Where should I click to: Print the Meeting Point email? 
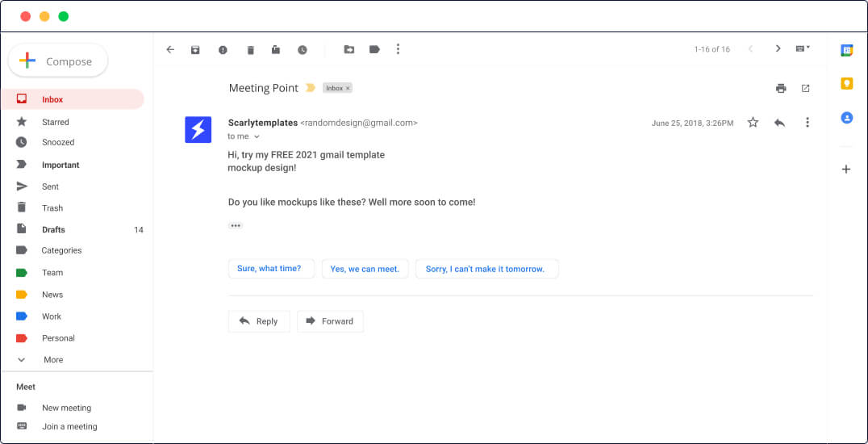coord(780,88)
